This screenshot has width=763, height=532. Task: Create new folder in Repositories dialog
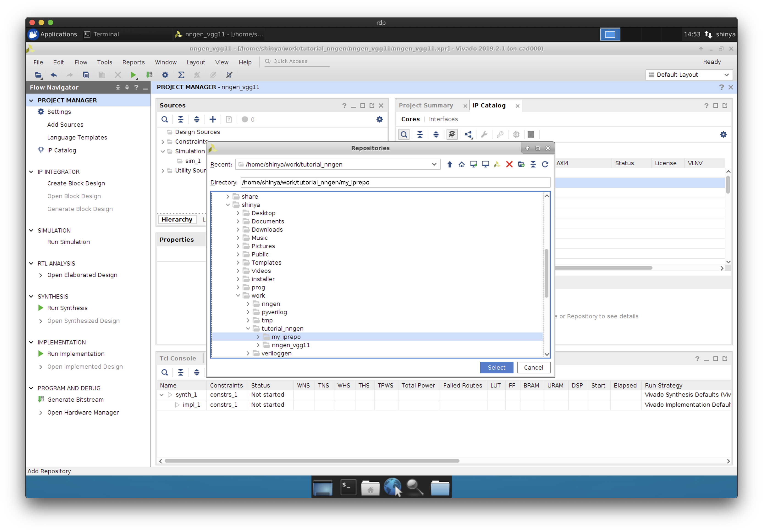tap(521, 164)
